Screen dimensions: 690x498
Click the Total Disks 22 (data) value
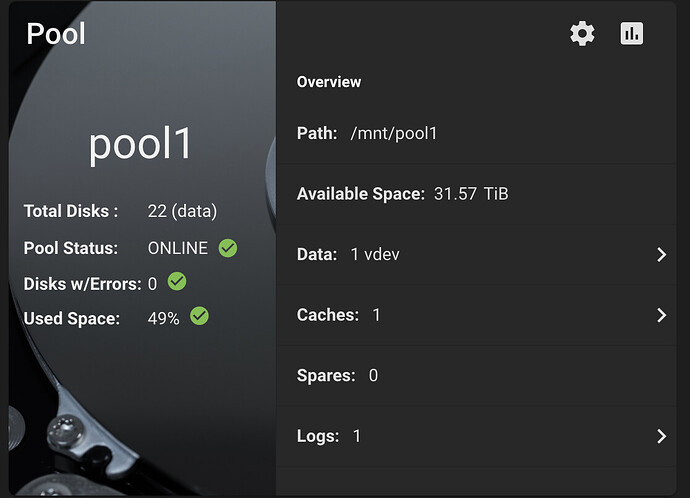click(182, 212)
